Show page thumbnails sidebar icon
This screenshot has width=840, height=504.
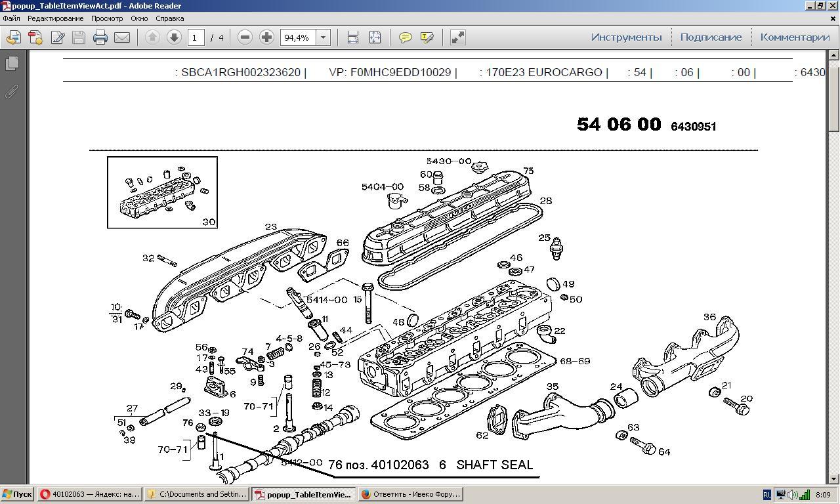pyautogui.click(x=12, y=64)
